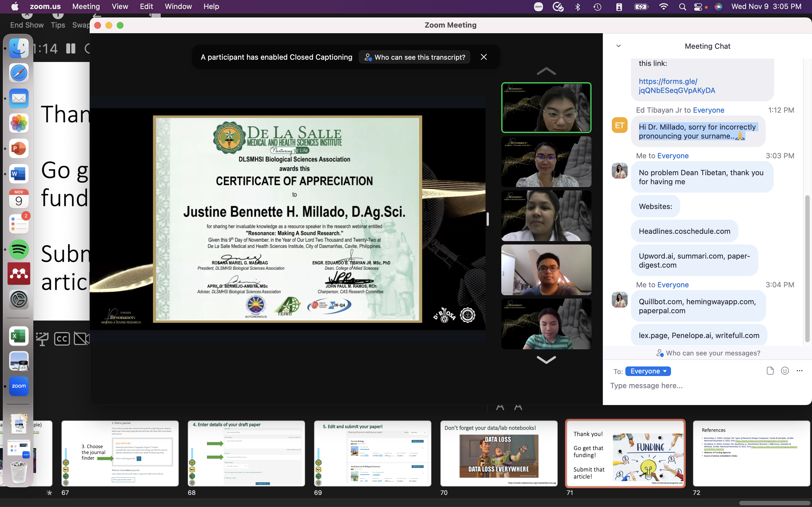
Task: Open chat more options ellipsis
Action: (x=799, y=370)
